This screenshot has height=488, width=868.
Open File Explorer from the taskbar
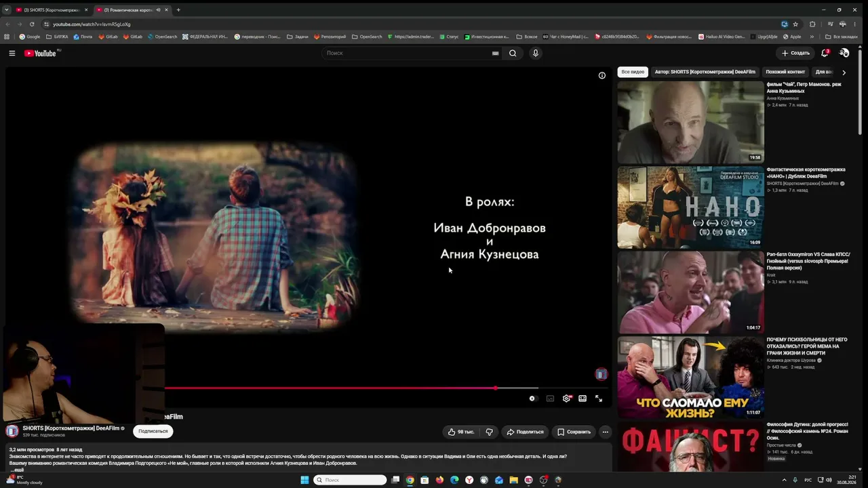514,480
